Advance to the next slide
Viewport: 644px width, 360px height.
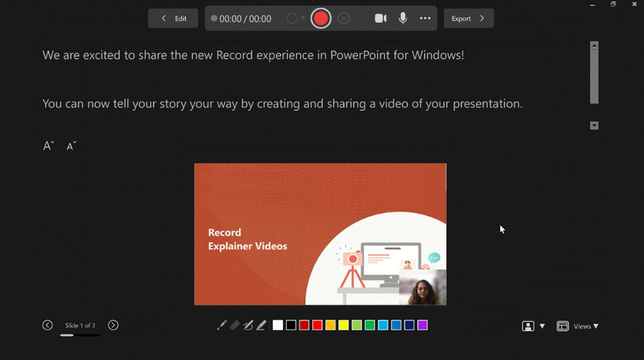tap(113, 325)
